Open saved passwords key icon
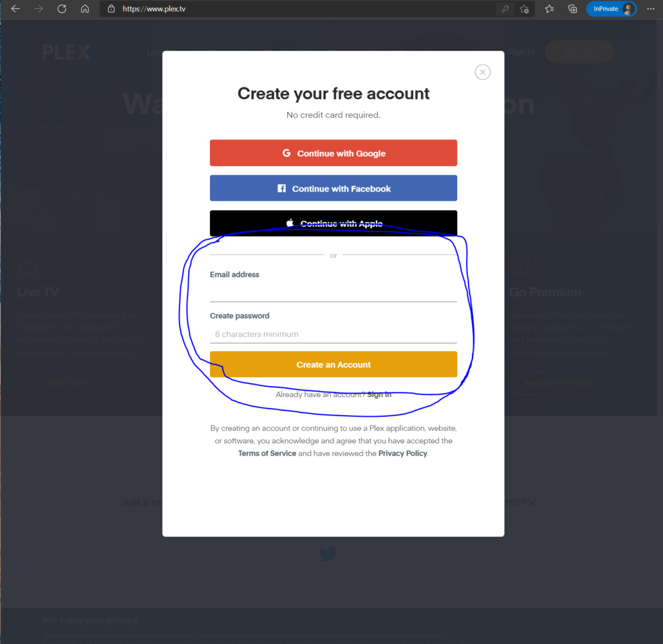This screenshot has width=663, height=644. point(504,9)
